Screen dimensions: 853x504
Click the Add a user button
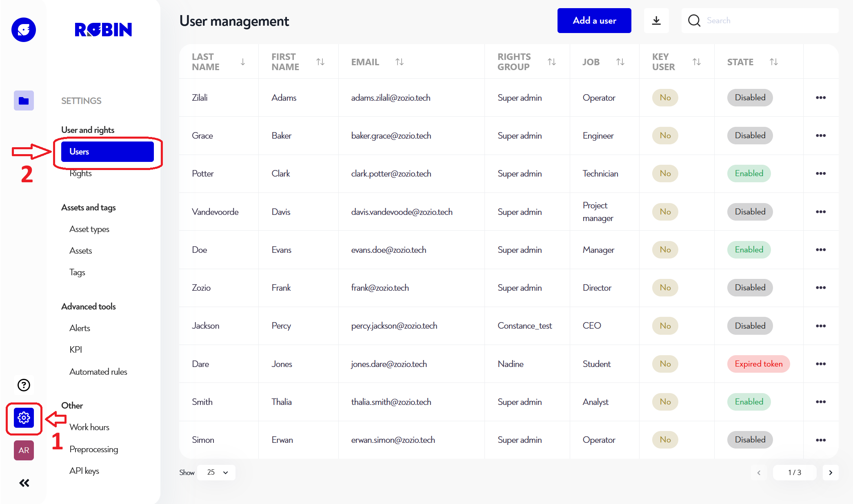[594, 20]
